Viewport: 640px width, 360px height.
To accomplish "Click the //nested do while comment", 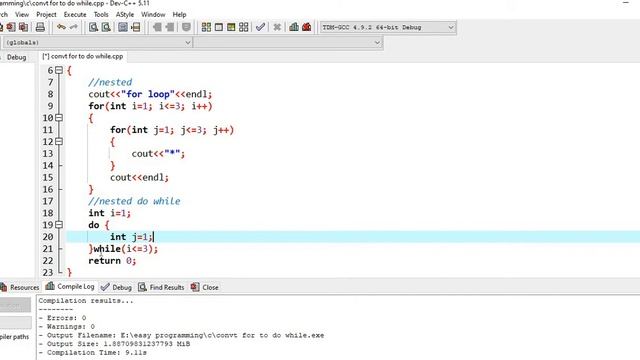I will tap(134, 201).
